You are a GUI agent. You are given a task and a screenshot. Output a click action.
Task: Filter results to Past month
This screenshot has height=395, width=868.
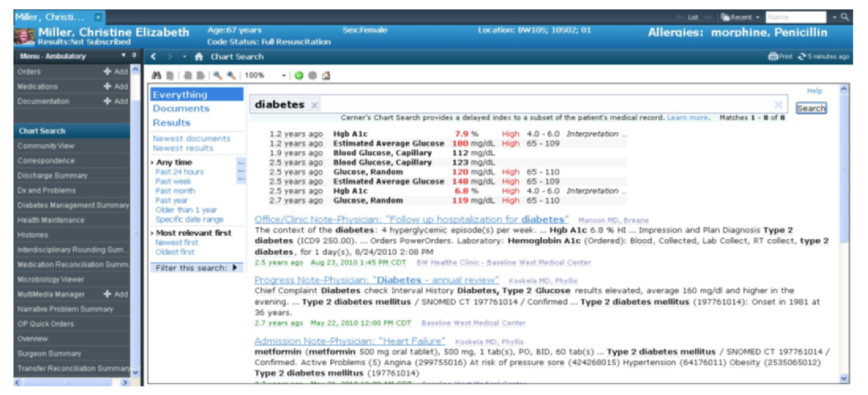tap(175, 191)
